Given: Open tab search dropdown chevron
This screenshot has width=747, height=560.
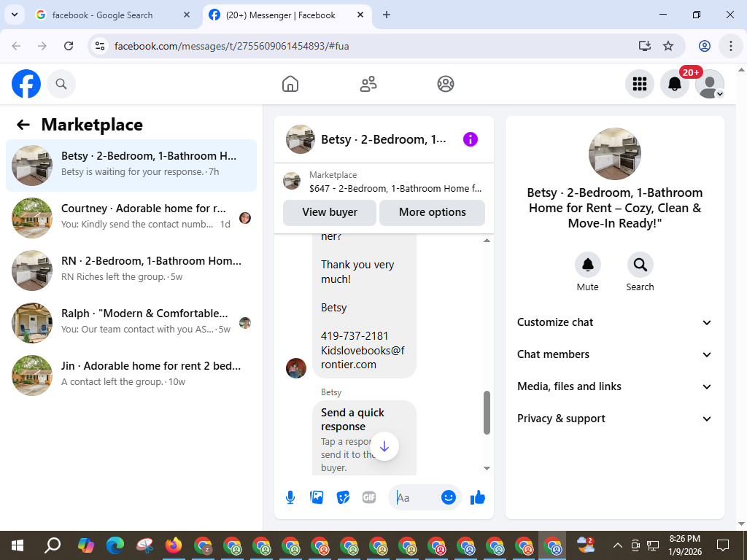Looking at the screenshot, I should 15,15.
